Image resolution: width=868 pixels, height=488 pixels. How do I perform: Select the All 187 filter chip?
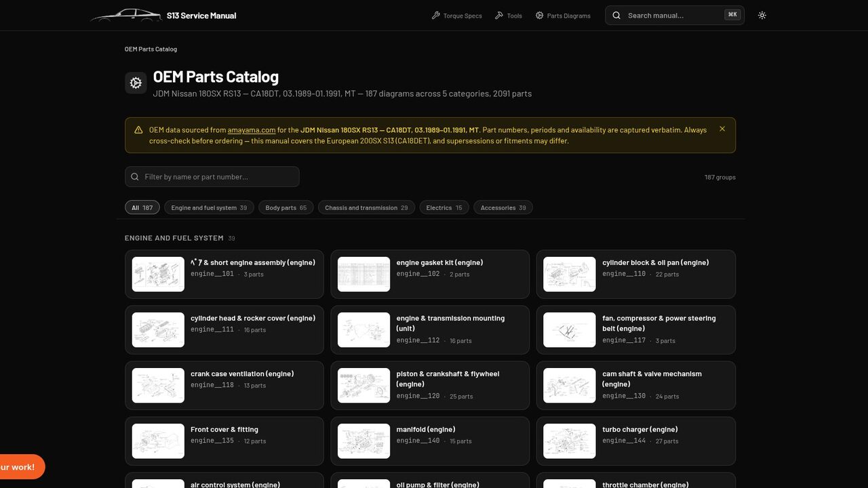142,207
